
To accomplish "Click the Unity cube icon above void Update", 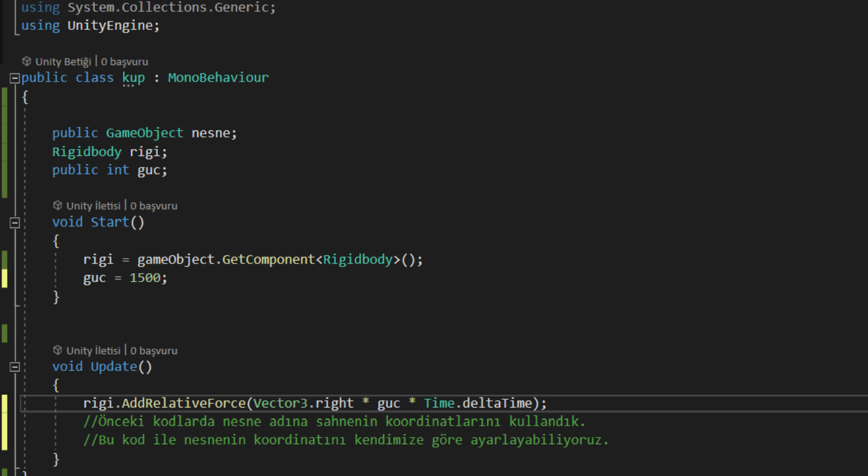I will click(58, 350).
